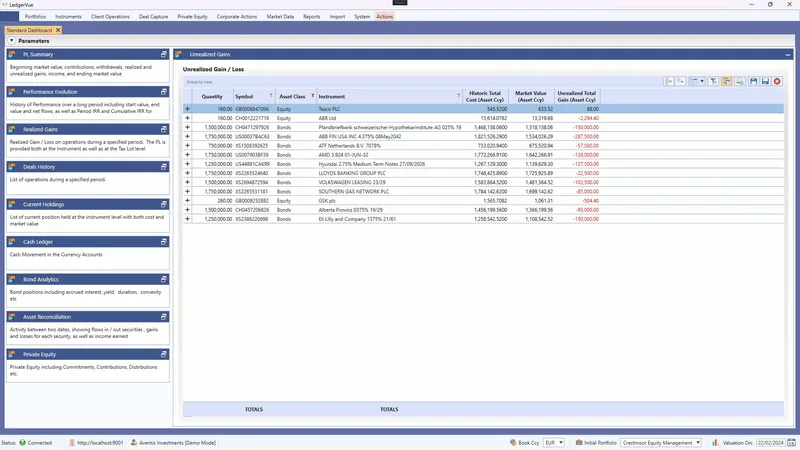
Task: Open the column chooser dropdown in grid toolbar
Action: pyautogui.click(x=697, y=81)
